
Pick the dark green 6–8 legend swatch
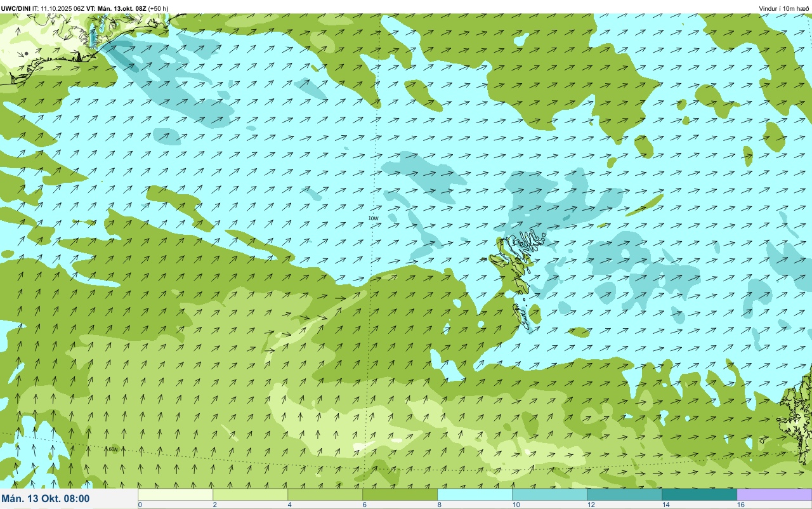pyautogui.click(x=400, y=494)
